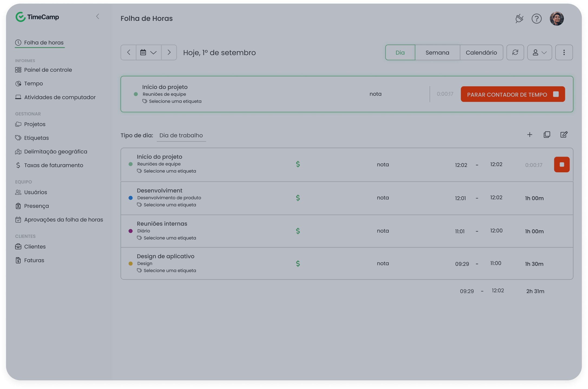The width and height of the screenshot is (588, 389).
Task: Select a tag in the timer bar
Action: tap(172, 101)
